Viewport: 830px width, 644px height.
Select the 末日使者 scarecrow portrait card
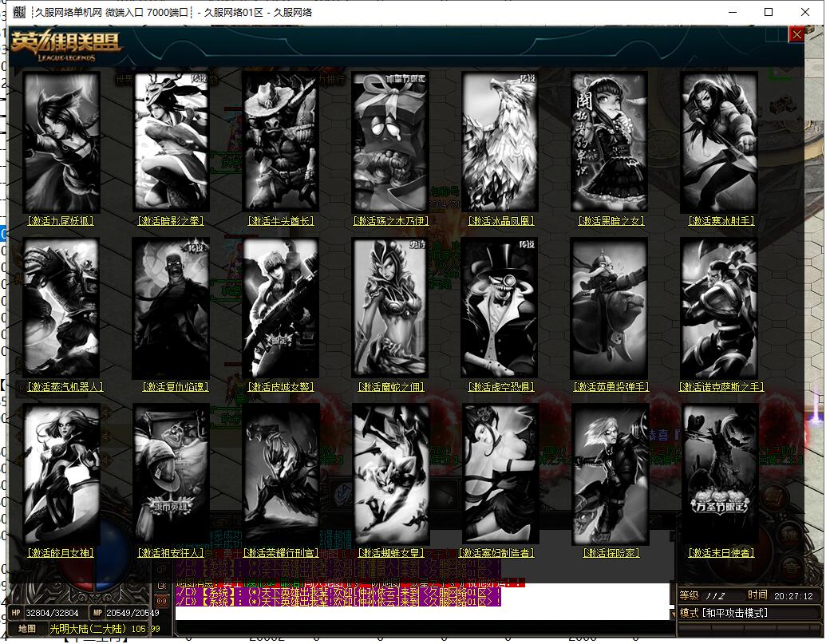coord(719,474)
